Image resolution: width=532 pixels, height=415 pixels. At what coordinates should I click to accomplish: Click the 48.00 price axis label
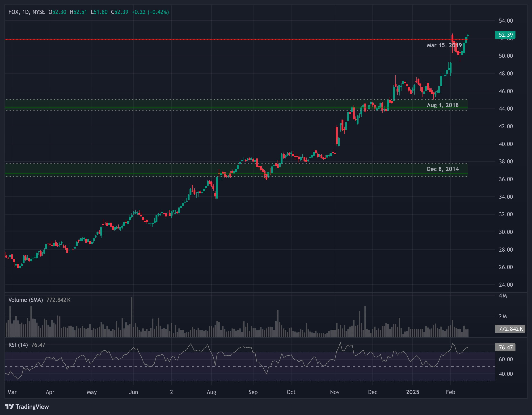[506, 74]
